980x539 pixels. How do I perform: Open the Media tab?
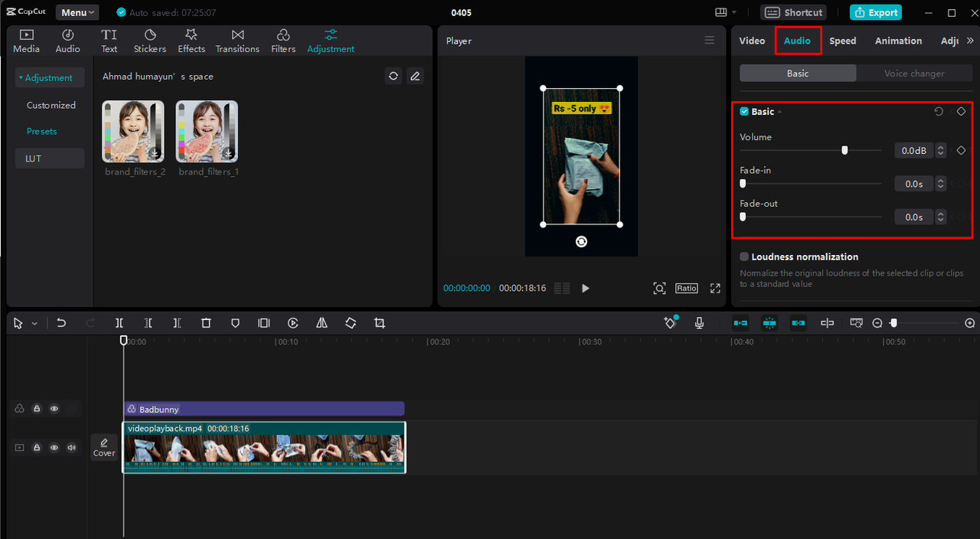[26, 41]
